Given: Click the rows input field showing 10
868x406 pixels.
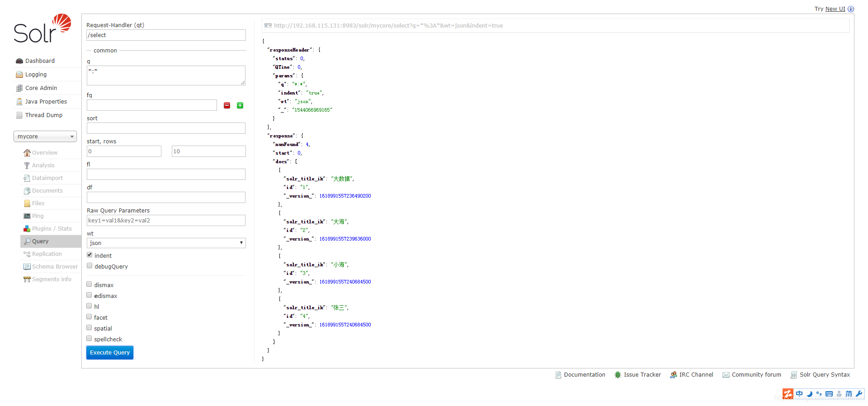Looking at the screenshot, I should (x=208, y=151).
